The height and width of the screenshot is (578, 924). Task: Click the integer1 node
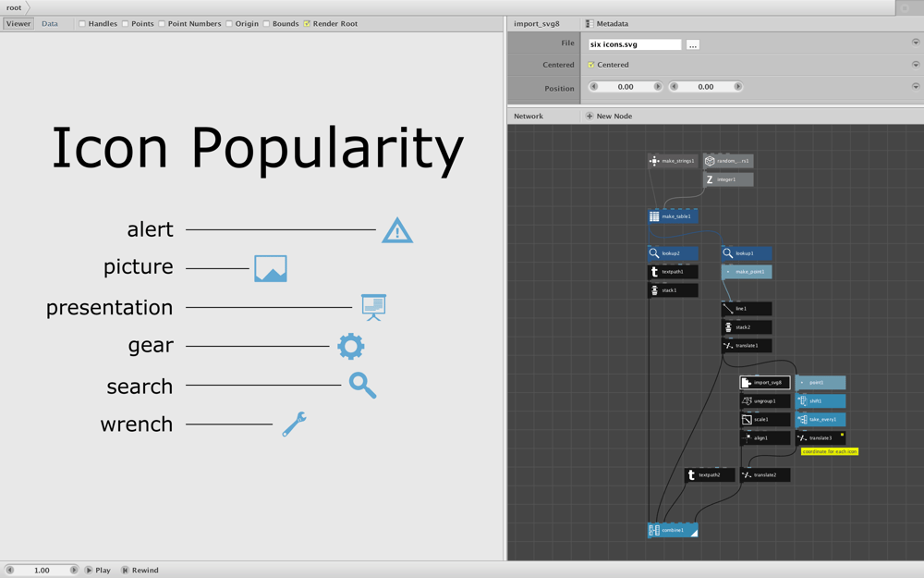click(x=728, y=179)
